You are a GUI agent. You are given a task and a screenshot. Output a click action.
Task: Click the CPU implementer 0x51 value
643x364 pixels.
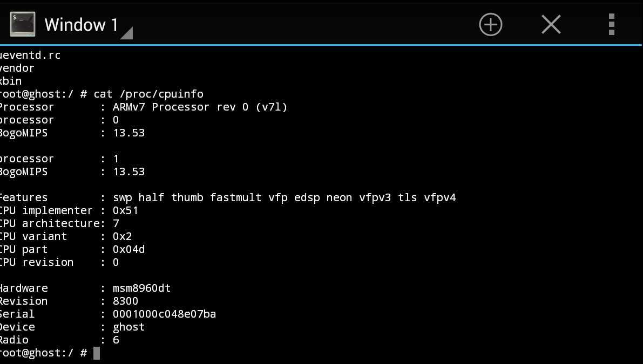tap(125, 210)
